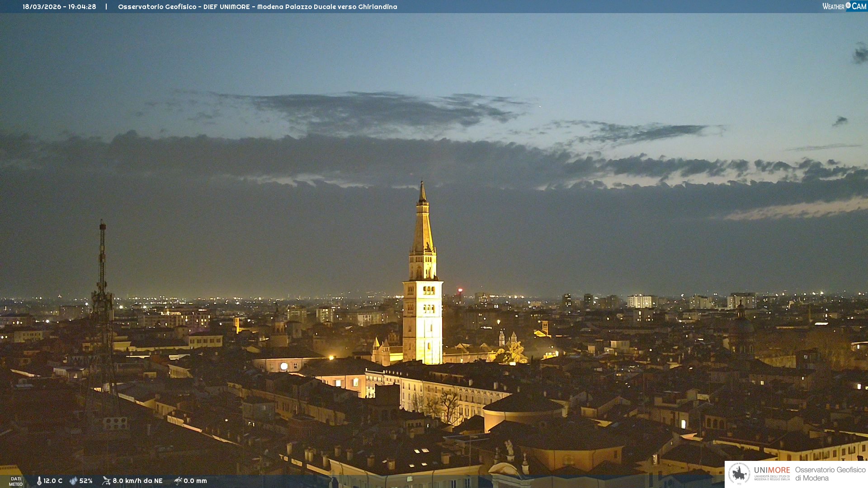868x488 pixels.
Task: Click the UNIMORE horseman seal emblem
Action: click(739, 474)
